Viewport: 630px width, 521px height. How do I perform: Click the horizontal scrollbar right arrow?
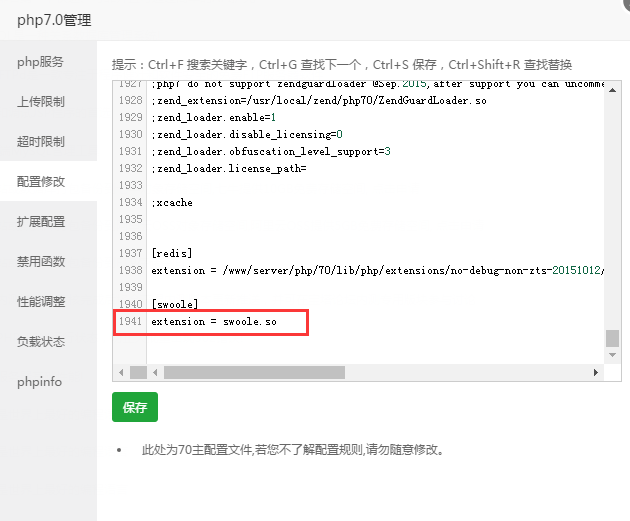[597, 372]
